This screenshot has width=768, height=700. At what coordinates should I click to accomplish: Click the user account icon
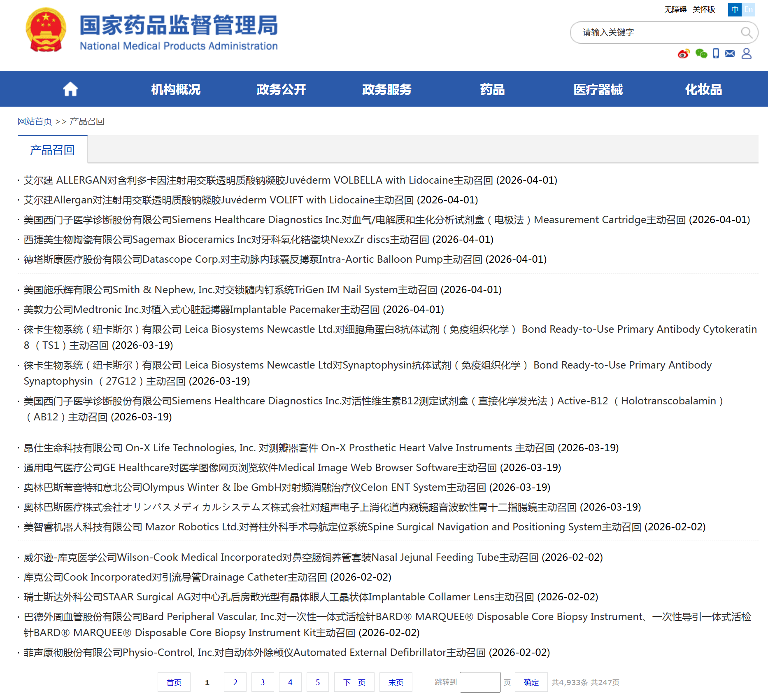pos(746,54)
